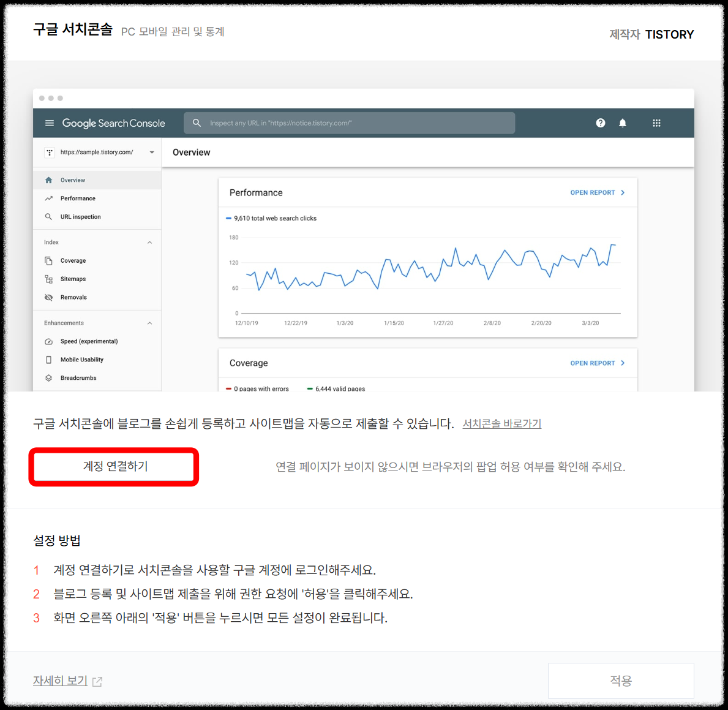The height and width of the screenshot is (710, 728).
Task: Collapse the Index section chevron
Action: tap(149, 243)
